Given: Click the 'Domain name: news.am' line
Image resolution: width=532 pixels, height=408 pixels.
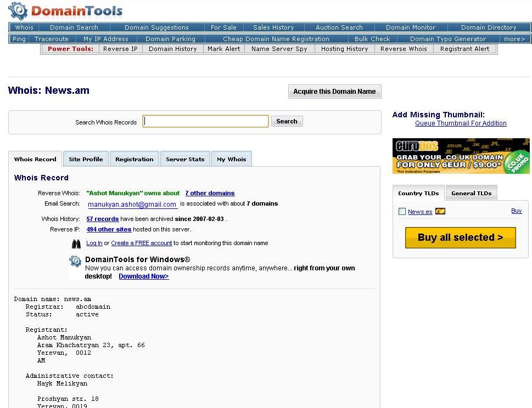Looking at the screenshot, I should tap(53, 299).
